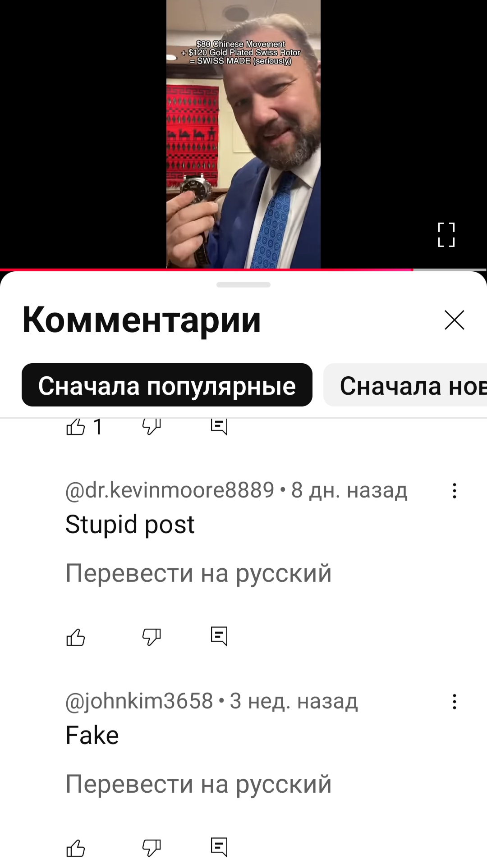Translate "Stupid post" comment to Russian
The height and width of the screenshot is (868, 487).
click(x=198, y=573)
